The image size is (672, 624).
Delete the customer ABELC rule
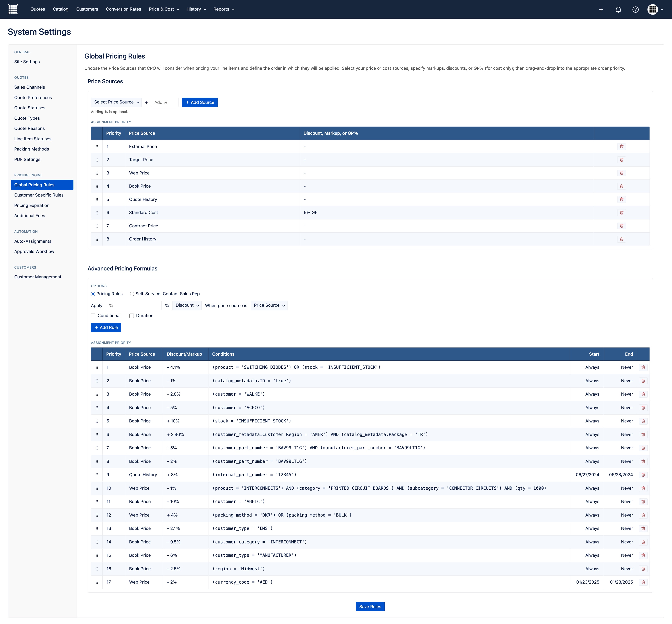643,501
